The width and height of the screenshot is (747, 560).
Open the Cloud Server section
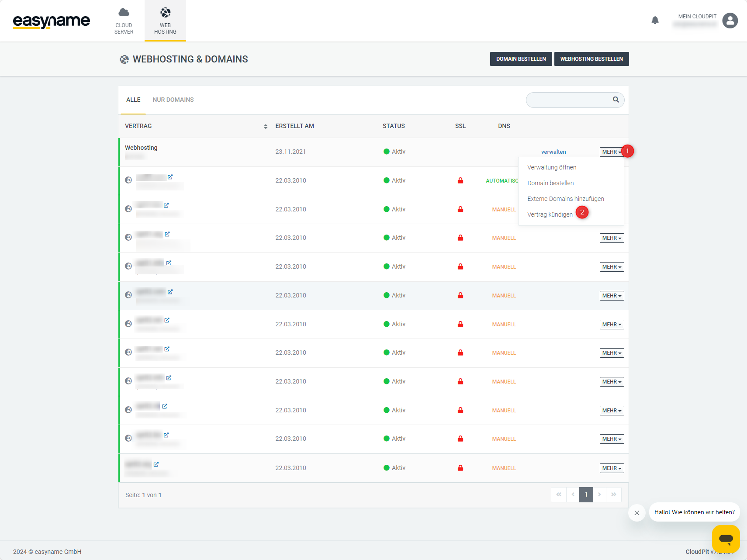click(x=124, y=21)
